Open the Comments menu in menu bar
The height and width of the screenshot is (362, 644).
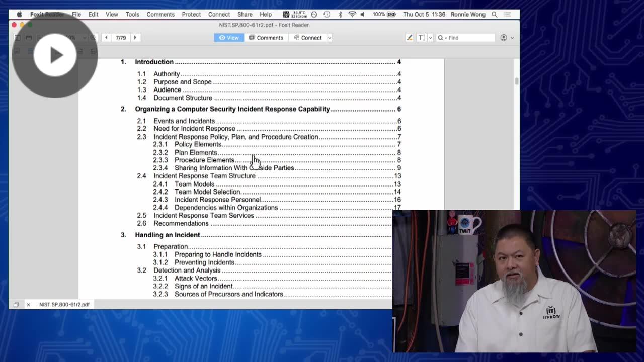(x=160, y=14)
